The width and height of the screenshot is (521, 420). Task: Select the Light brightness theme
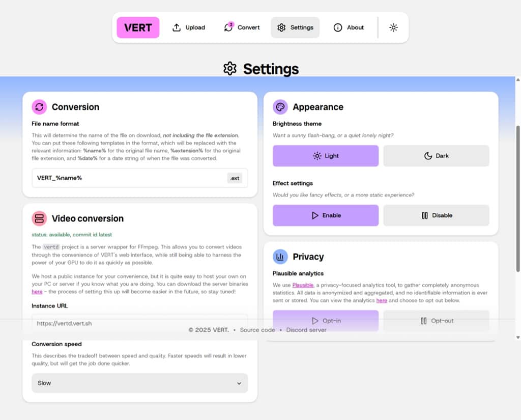(325, 156)
